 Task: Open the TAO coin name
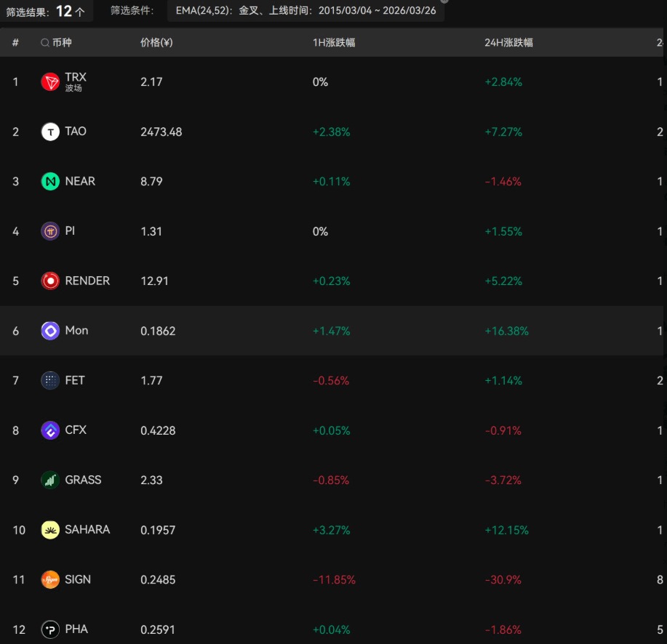(76, 132)
